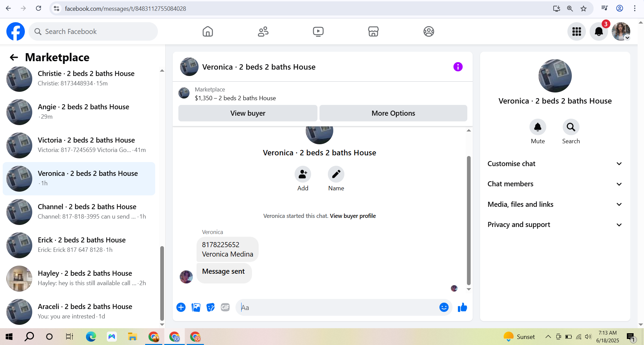Open the emoji picker
This screenshot has height=345, width=644.
(444, 307)
